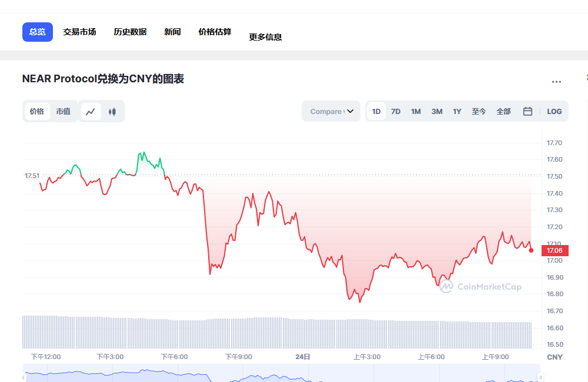
Task: Click the right handle of range navigator
Action: [x=540, y=377]
